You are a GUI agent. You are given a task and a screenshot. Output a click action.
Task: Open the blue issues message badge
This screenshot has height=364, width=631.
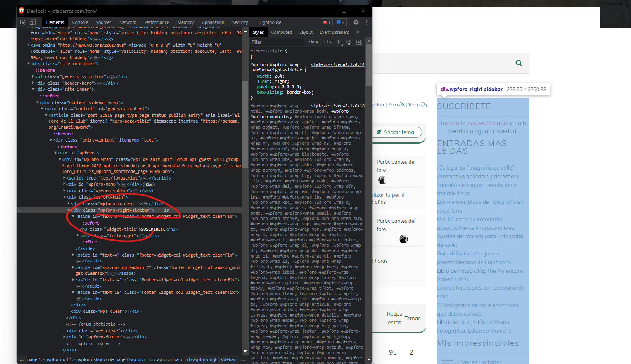click(340, 22)
